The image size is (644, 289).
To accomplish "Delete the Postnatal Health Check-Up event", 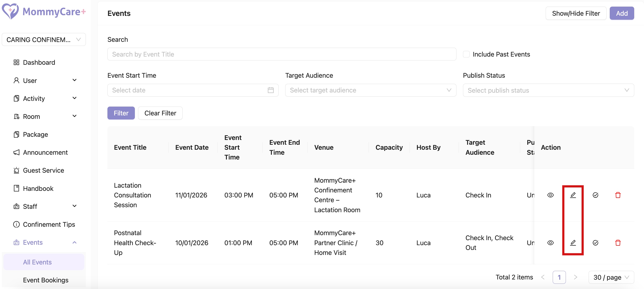I will click(x=618, y=242).
